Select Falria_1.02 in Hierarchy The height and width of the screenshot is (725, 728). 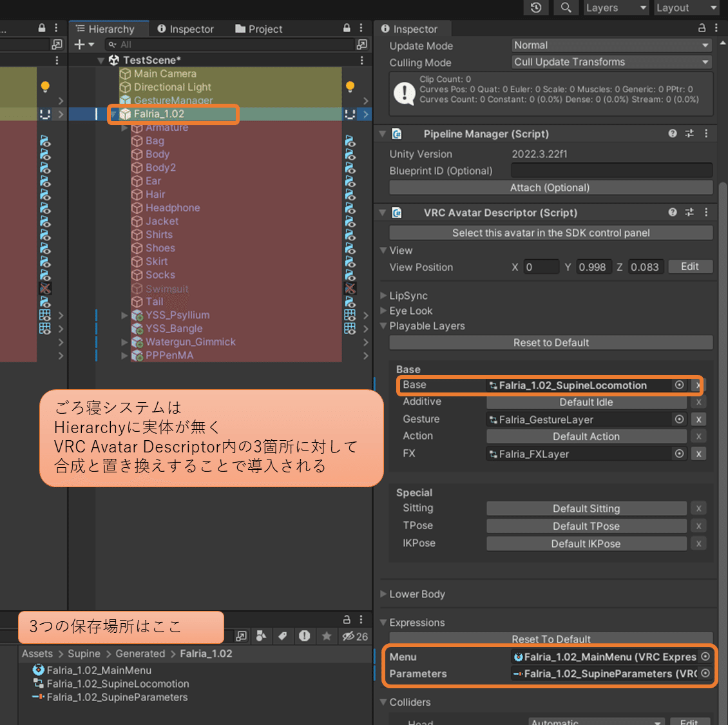pos(158,114)
